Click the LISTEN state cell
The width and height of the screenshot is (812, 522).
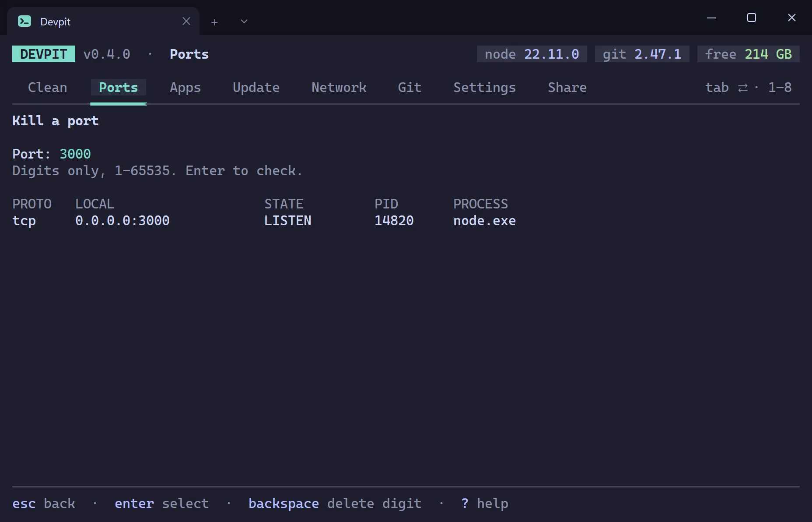[x=288, y=221]
